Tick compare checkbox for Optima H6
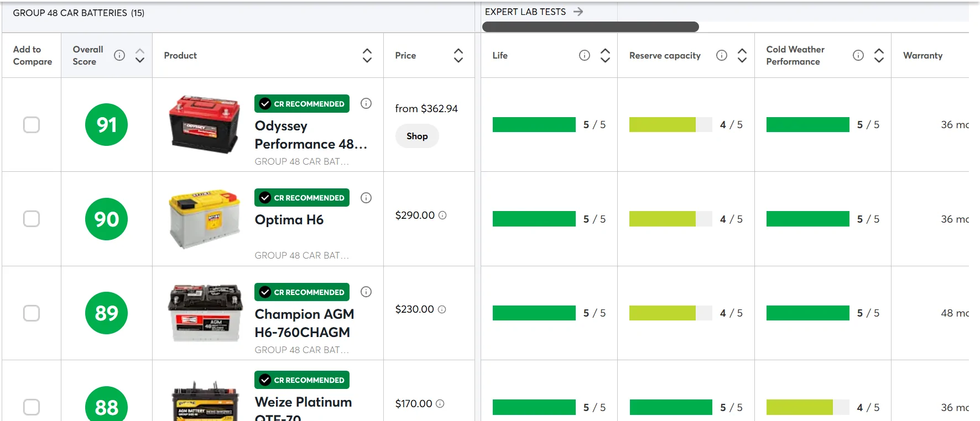980x421 pixels. 32,219
